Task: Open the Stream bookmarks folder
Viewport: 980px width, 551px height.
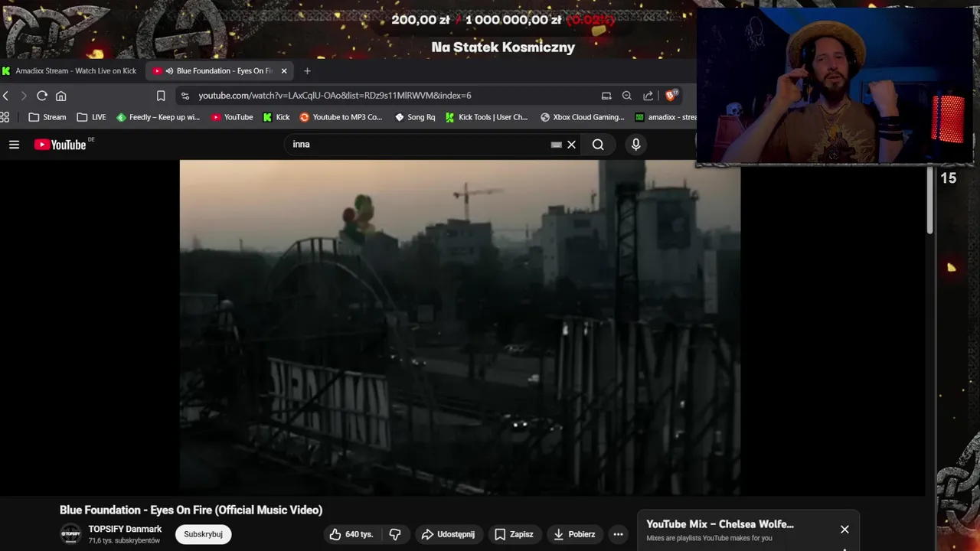Action: point(47,117)
